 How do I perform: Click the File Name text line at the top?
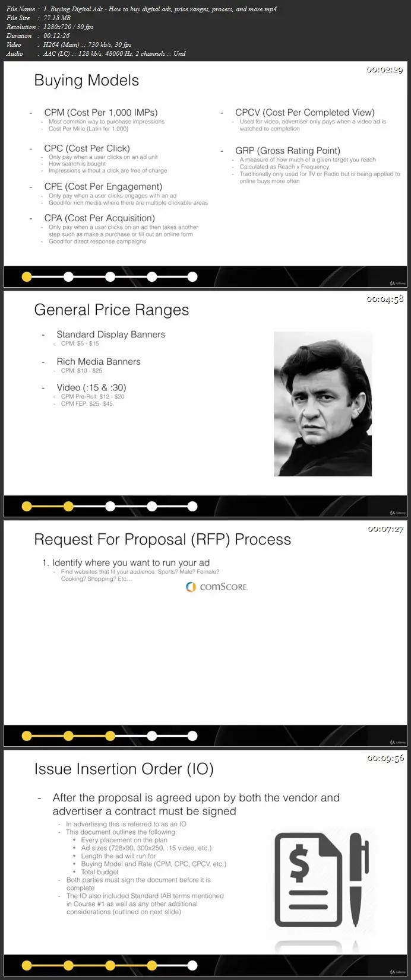click(141, 9)
